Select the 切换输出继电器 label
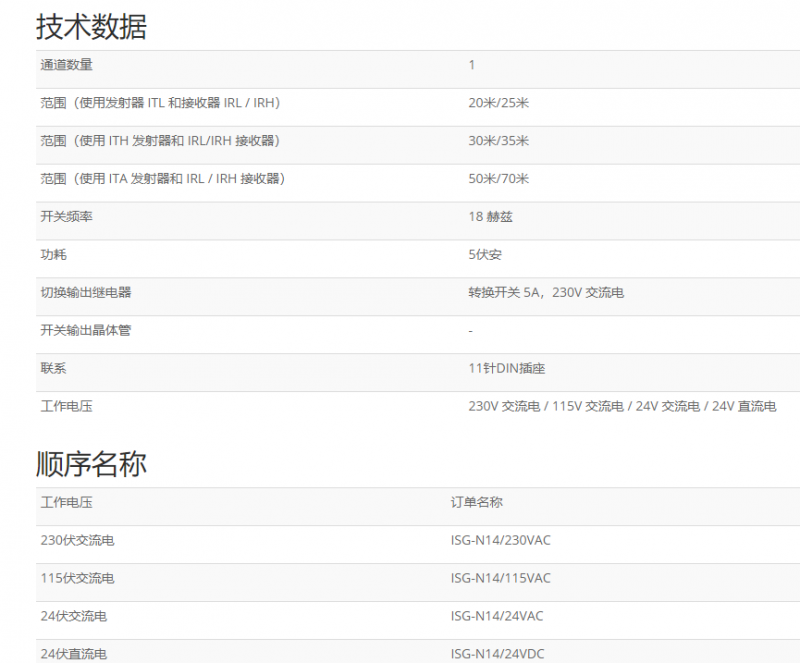The height and width of the screenshot is (663, 800). 86,293
